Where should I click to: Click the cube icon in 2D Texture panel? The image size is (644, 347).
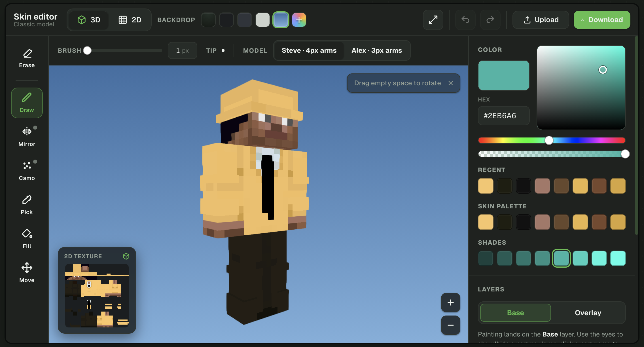coord(126,256)
